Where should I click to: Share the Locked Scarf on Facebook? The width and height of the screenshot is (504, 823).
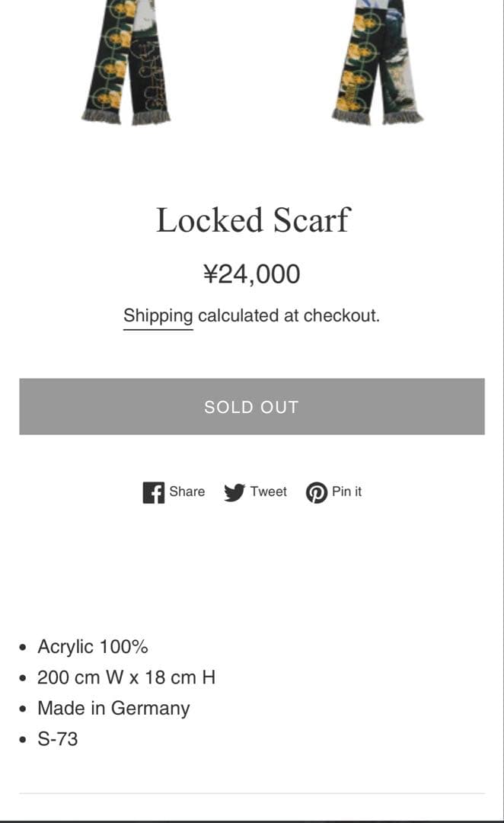coord(173,492)
